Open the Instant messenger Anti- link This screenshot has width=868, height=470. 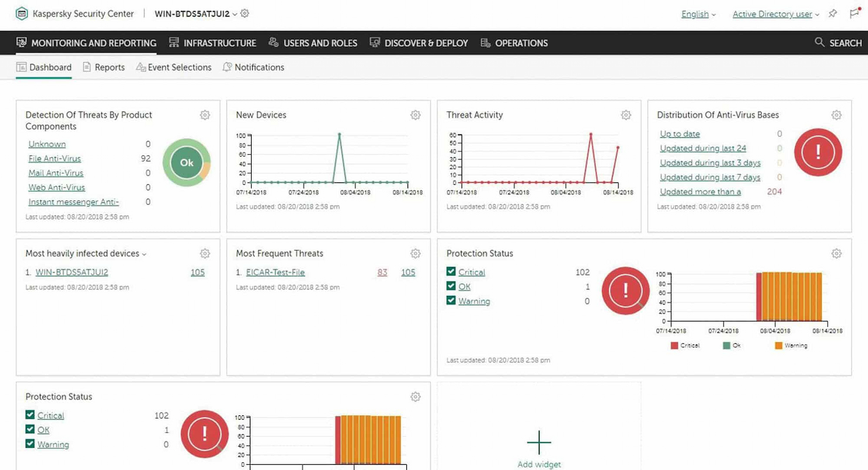pyautogui.click(x=74, y=202)
